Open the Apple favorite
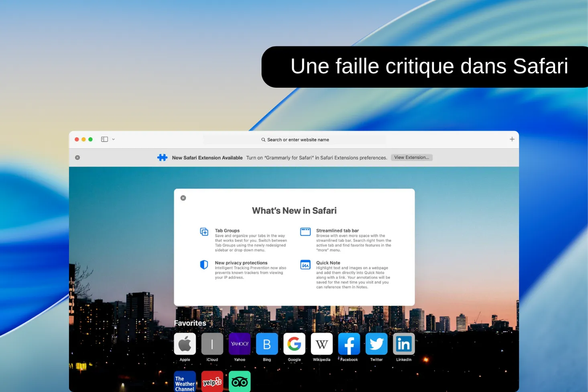Viewport: 588px width, 392px height. (185, 344)
